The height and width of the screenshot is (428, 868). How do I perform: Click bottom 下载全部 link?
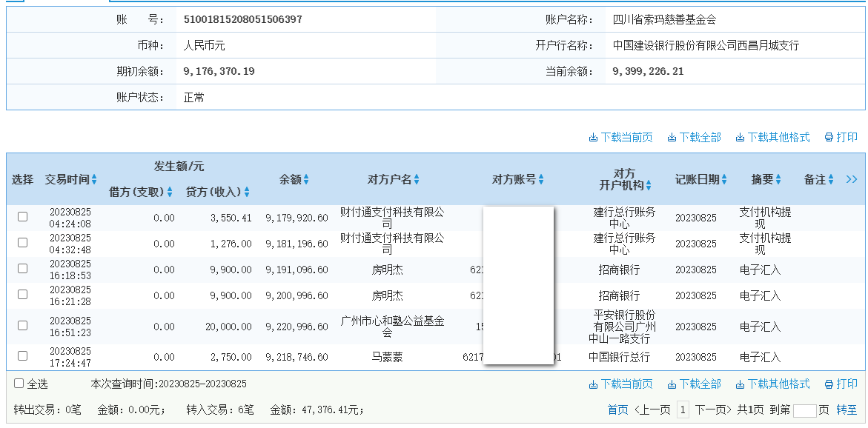tap(695, 384)
